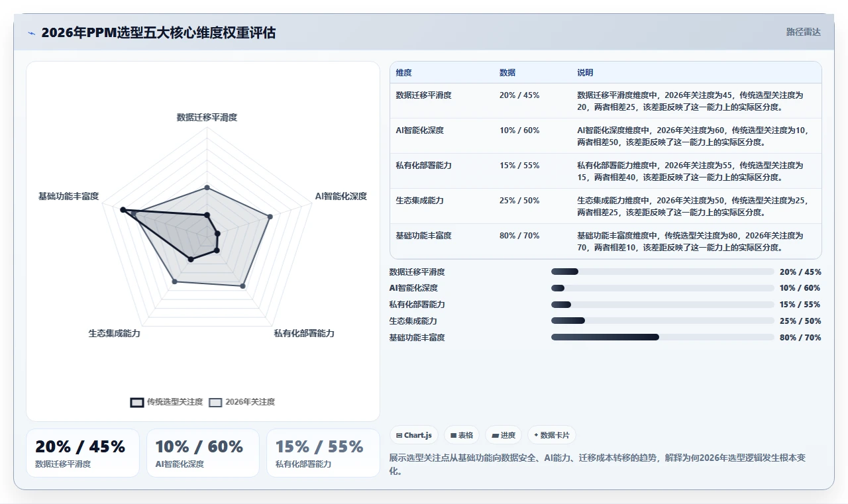Click the 数据 table column header
This screenshot has width=848, height=504.
point(507,73)
